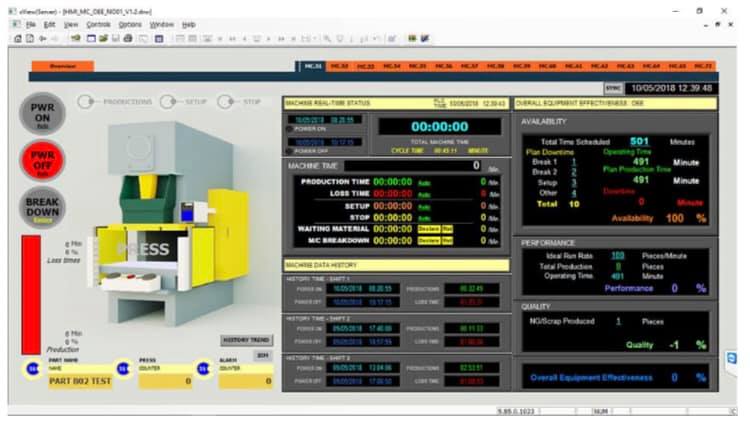
Task: Click the Other plan downtime value link
Action: [x=574, y=193]
